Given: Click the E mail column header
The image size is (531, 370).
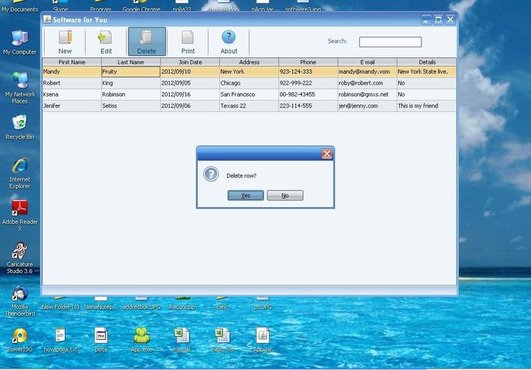Looking at the screenshot, I should pyautogui.click(x=367, y=62).
